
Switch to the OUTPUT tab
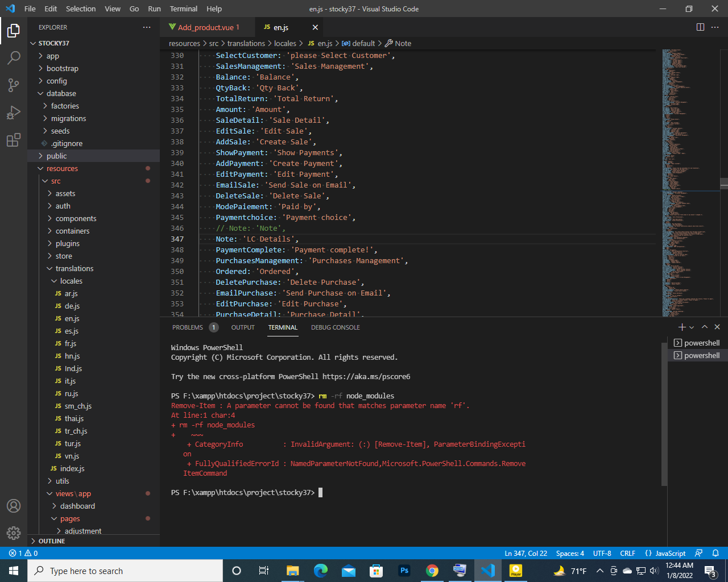point(242,327)
